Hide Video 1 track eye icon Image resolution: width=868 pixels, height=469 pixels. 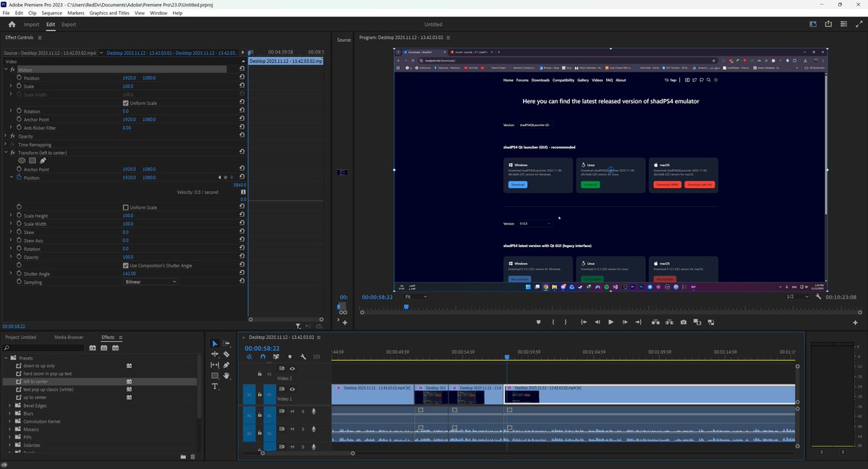tap(292, 389)
